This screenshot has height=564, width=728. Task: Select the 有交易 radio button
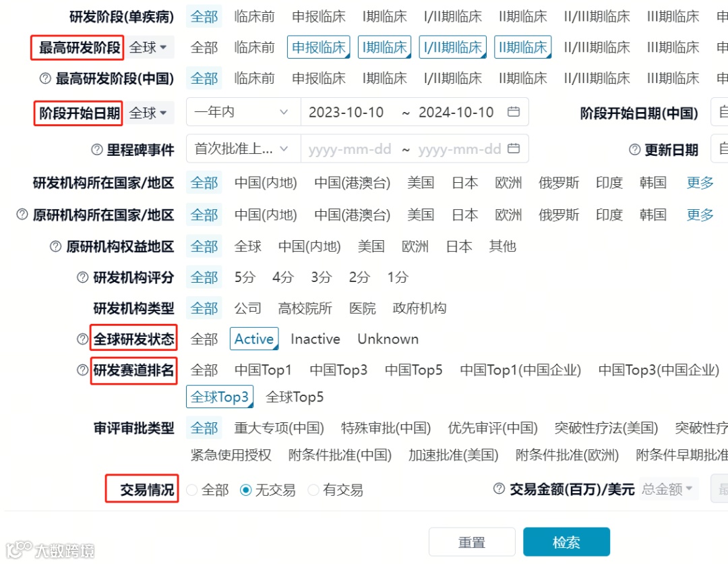coord(313,490)
